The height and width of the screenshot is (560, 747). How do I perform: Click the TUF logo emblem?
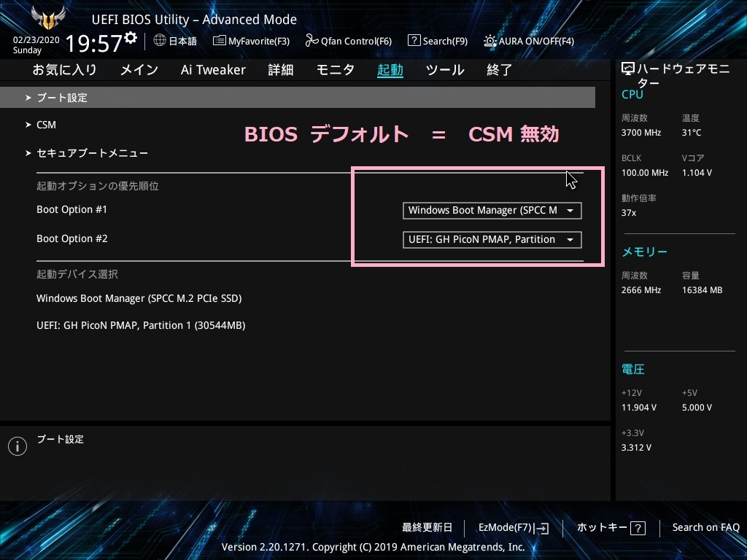tap(48, 18)
